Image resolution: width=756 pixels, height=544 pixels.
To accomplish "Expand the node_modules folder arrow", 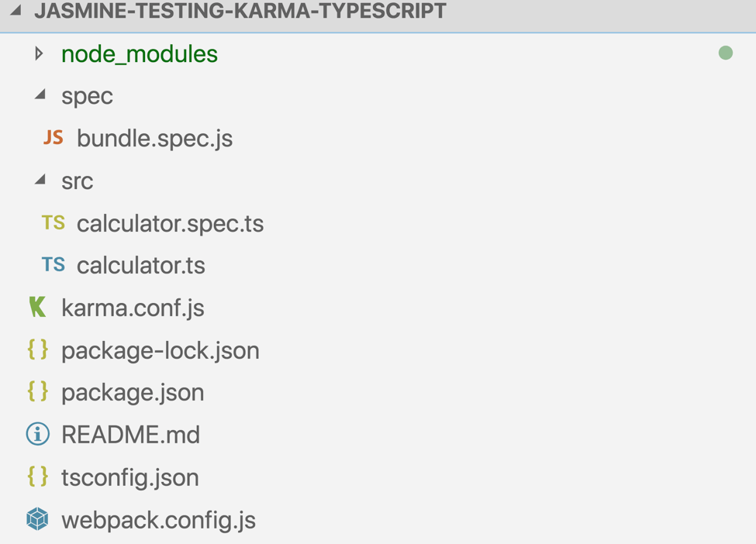I will (x=39, y=53).
